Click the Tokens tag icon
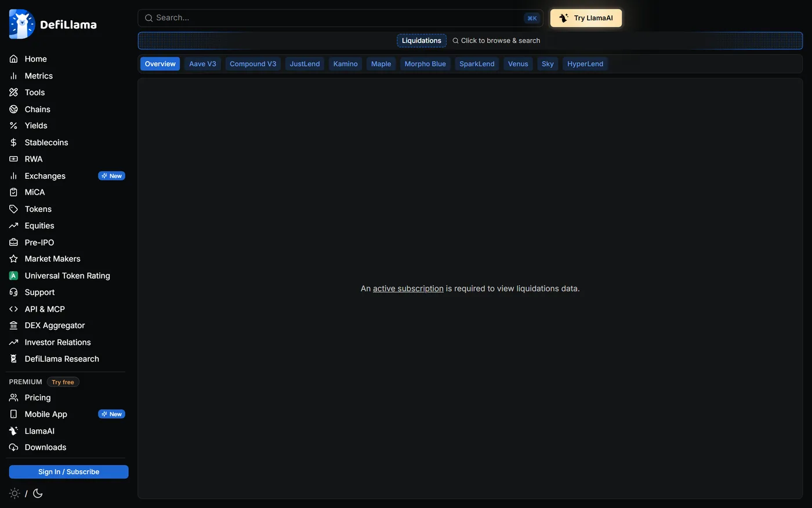812x508 pixels. click(x=13, y=209)
